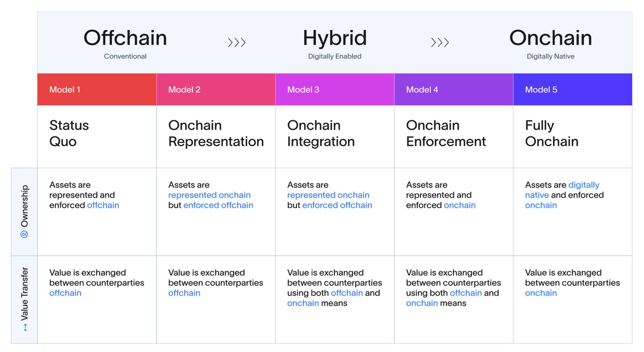Click "enforced offchain" under Onchain Integration

(337, 205)
